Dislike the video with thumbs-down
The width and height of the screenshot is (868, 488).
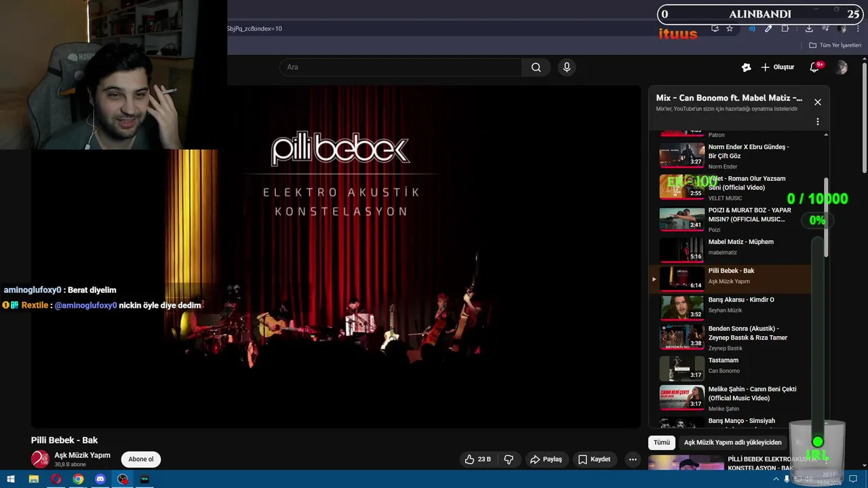click(509, 460)
